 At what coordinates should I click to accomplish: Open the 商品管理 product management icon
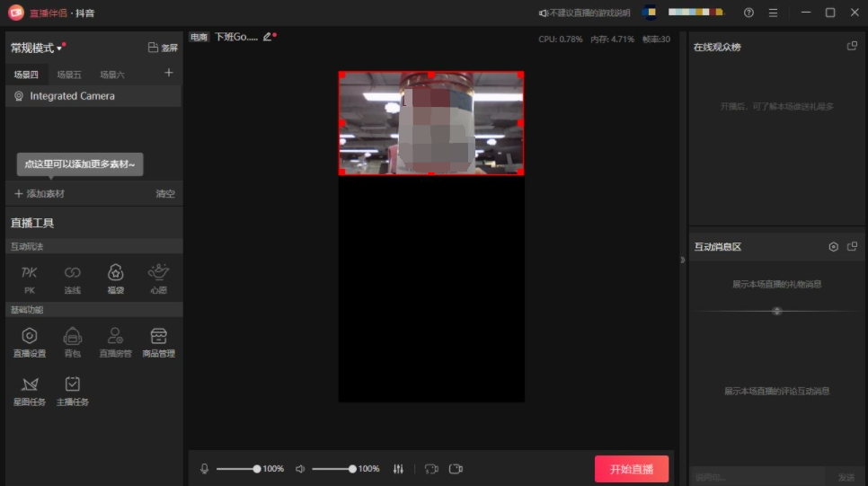click(x=158, y=340)
